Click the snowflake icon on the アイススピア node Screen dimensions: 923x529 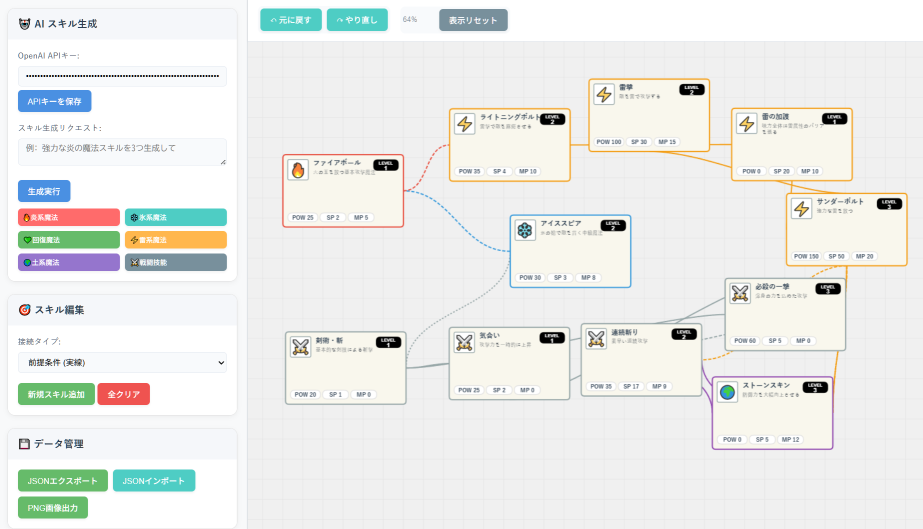525,230
